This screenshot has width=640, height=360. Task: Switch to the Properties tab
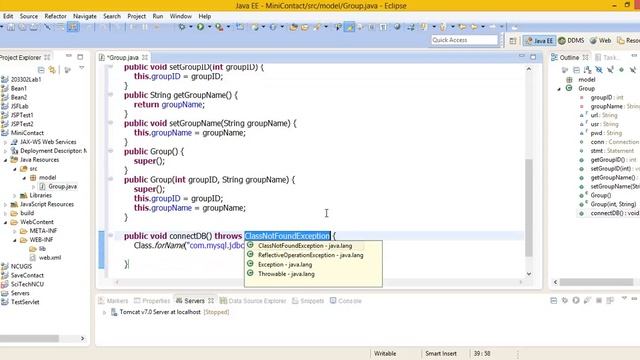[x=152, y=301]
